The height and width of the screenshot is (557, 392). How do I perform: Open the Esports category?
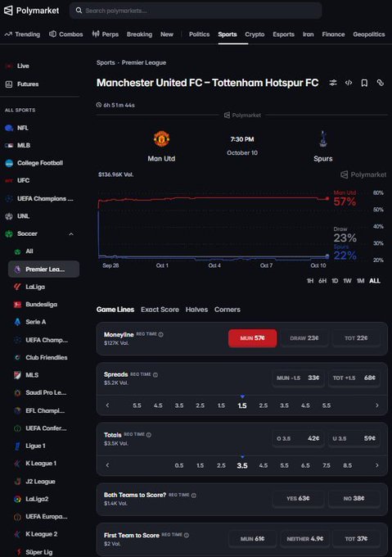(283, 34)
